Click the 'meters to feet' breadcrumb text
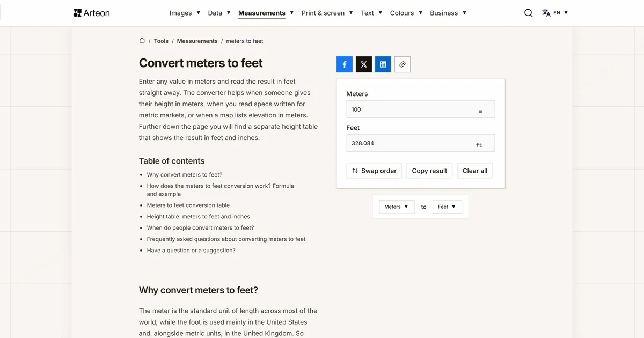Screen dimensions: 644x338 [x=245, y=41]
